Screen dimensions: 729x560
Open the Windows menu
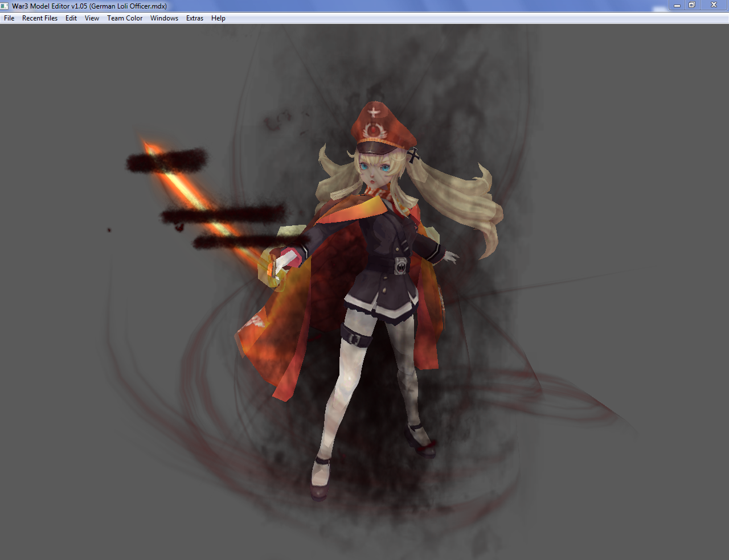coord(164,18)
